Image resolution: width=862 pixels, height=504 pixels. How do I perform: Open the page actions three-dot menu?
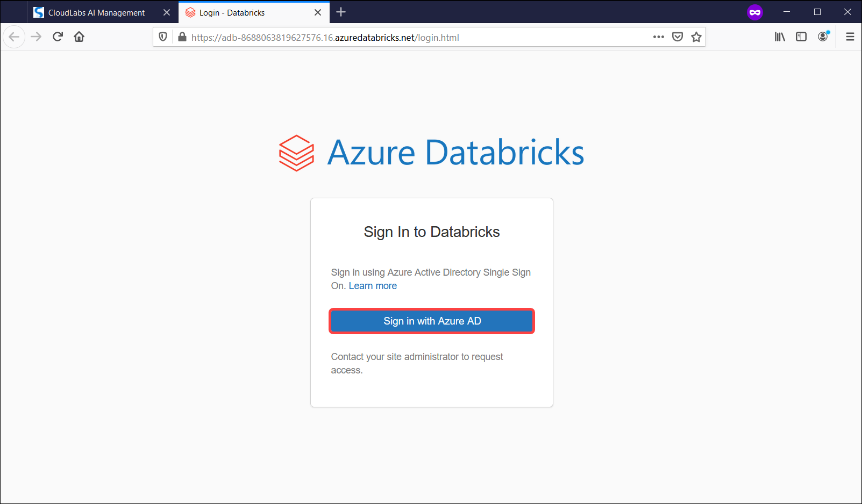pos(659,37)
